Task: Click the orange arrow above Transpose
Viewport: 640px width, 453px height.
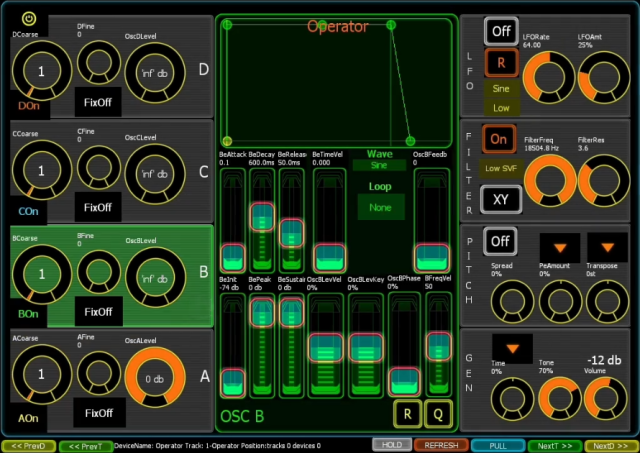Action: (607, 248)
